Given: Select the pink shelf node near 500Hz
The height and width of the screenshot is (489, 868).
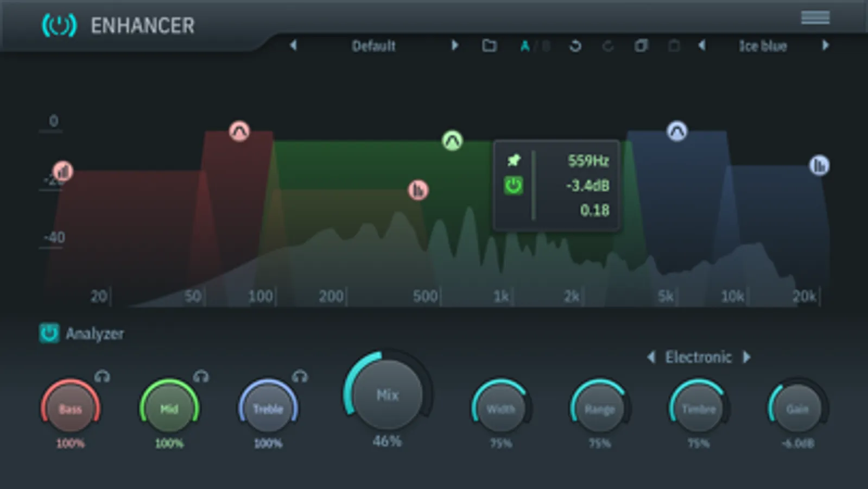Looking at the screenshot, I should pos(418,190).
